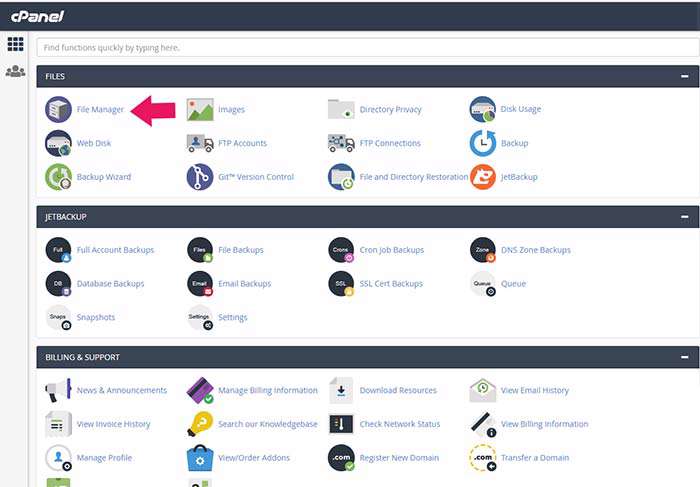Screen dimensions: 700x487
Task: Open the Cron Job Backups icon
Action: (341, 250)
